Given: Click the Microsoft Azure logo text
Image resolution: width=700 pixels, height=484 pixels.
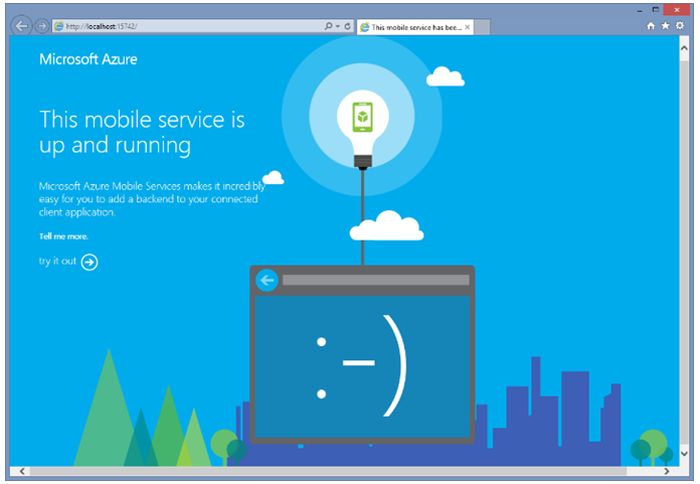Looking at the screenshot, I should click(x=88, y=59).
